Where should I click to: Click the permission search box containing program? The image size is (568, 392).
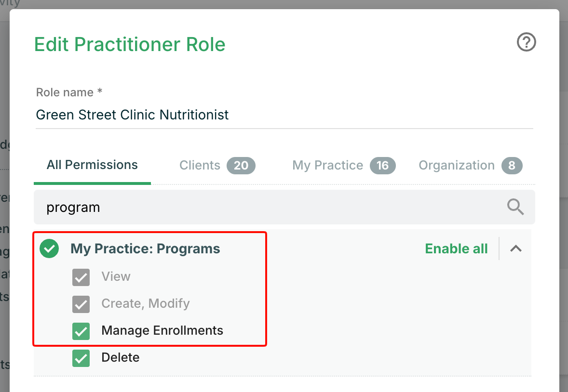point(284,207)
